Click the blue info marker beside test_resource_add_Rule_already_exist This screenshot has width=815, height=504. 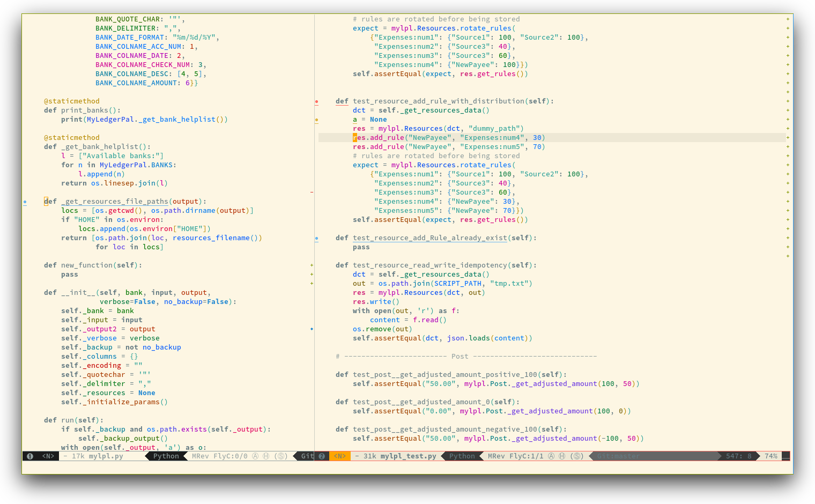[x=316, y=238]
